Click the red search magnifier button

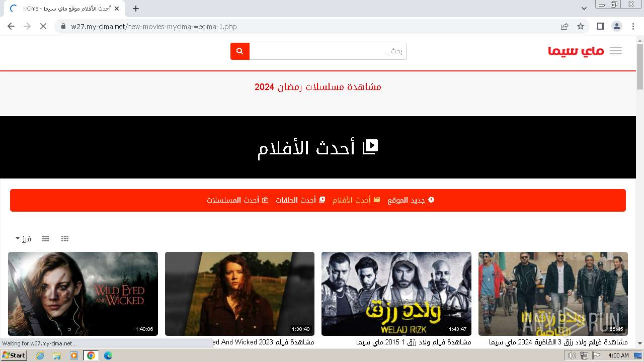[240, 51]
